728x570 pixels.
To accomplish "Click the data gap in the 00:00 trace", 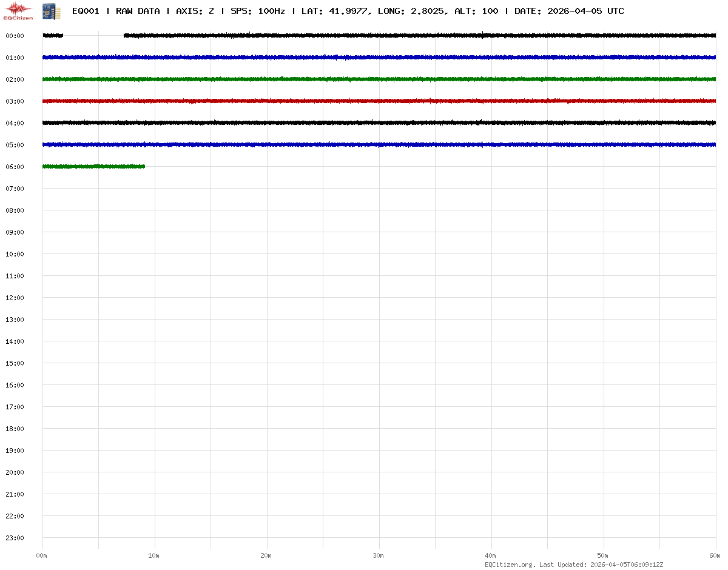I will [93, 36].
